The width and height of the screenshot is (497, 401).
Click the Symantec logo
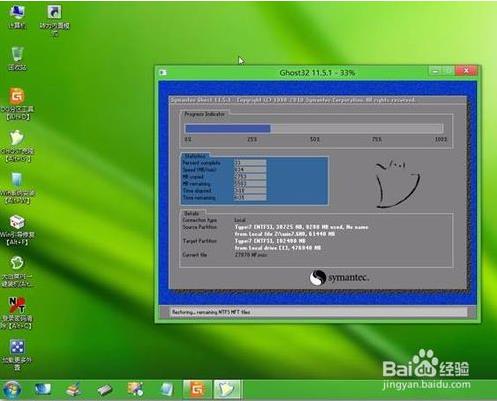coord(339,278)
